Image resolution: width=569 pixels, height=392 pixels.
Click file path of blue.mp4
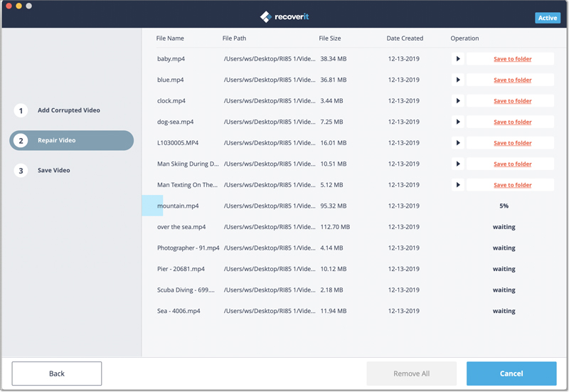[x=270, y=80]
